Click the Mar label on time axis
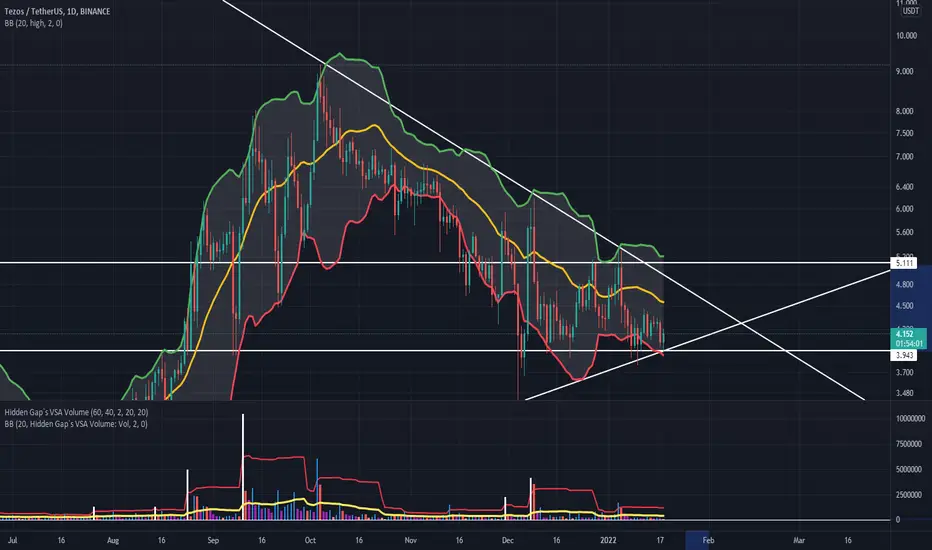The height and width of the screenshot is (550, 932). point(799,540)
